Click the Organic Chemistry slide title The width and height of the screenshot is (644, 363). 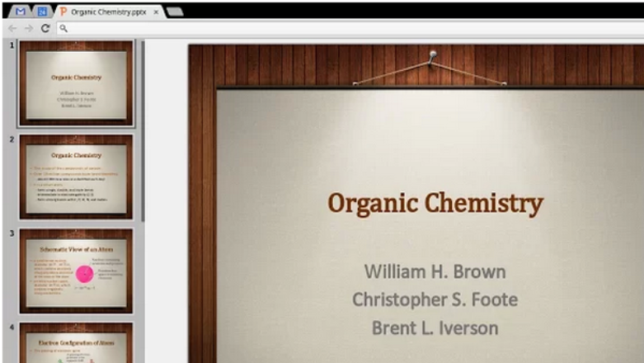(435, 204)
